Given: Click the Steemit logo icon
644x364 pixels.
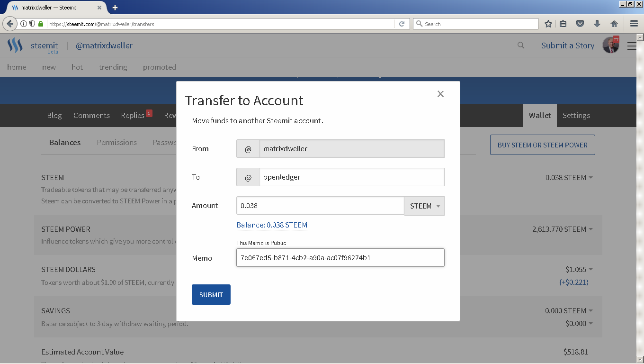Looking at the screenshot, I should point(15,45).
